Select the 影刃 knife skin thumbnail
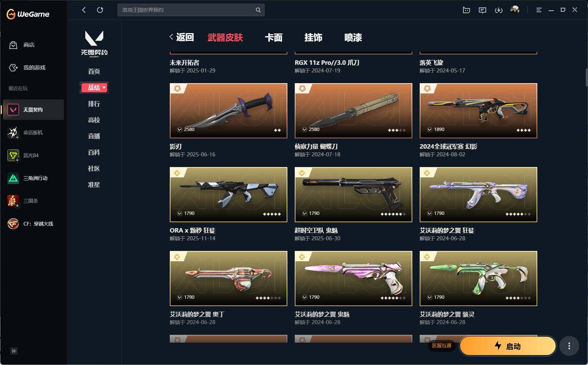The height and width of the screenshot is (365, 588). pyautogui.click(x=229, y=111)
